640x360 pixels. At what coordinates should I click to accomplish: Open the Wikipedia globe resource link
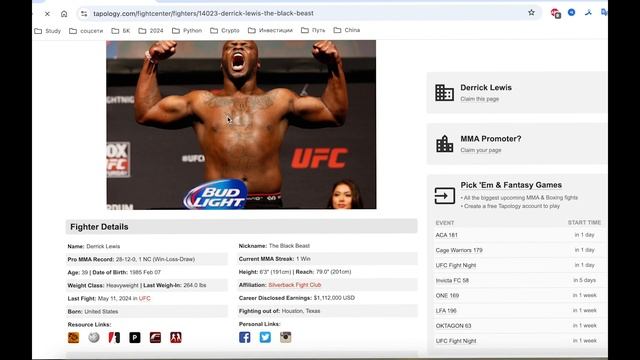94,337
